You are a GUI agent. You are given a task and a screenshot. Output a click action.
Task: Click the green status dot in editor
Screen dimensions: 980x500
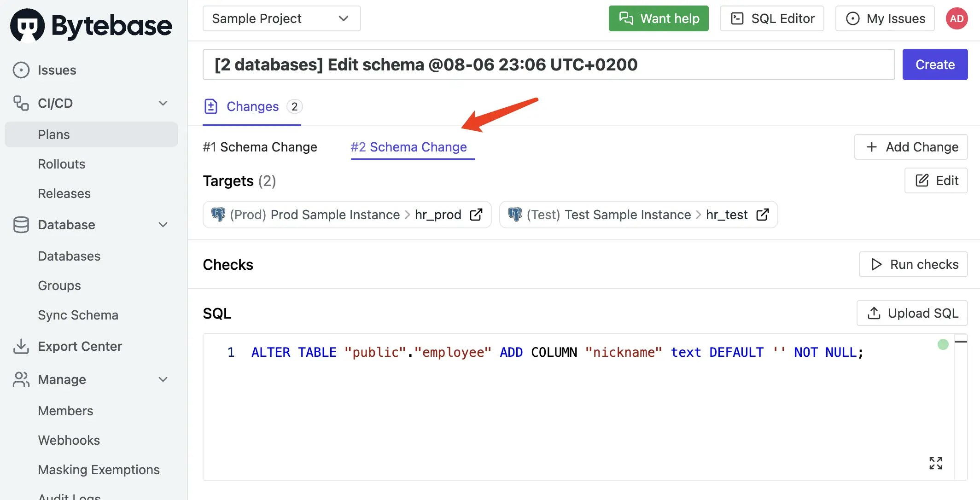coord(943,344)
